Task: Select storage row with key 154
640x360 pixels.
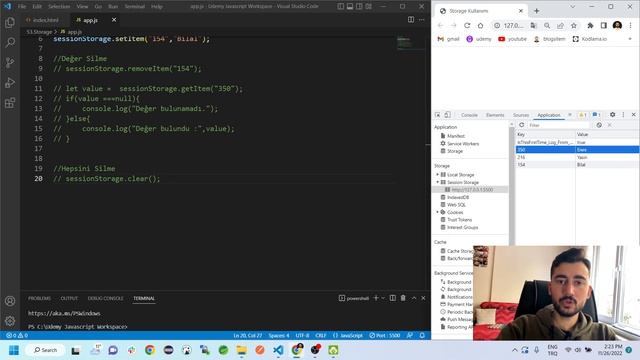Action: point(577,164)
